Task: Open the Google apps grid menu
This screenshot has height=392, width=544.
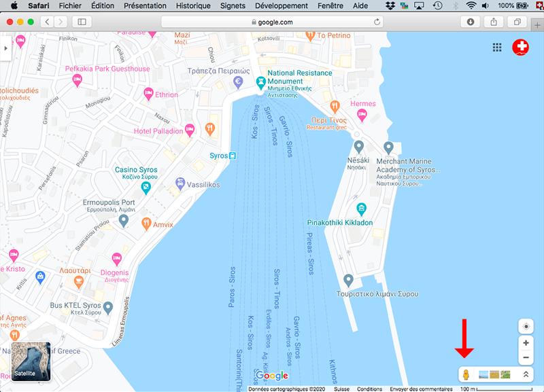Action: pos(497,48)
